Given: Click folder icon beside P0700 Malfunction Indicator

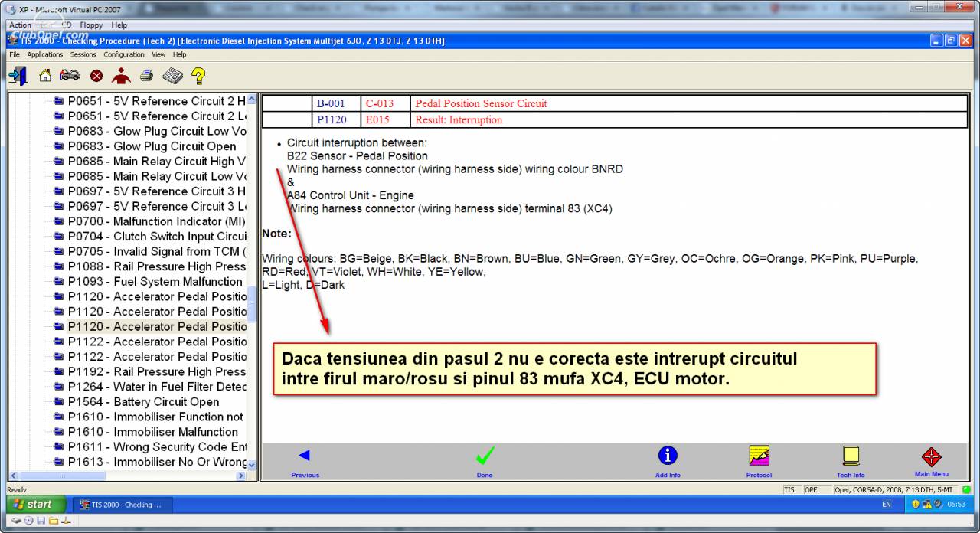Looking at the screenshot, I should pyautogui.click(x=59, y=221).
